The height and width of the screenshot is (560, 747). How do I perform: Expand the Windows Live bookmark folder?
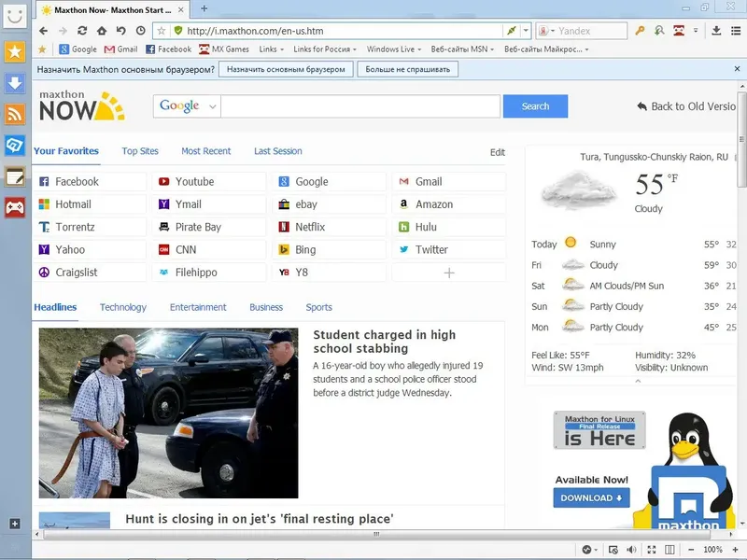tap(393, 49)
